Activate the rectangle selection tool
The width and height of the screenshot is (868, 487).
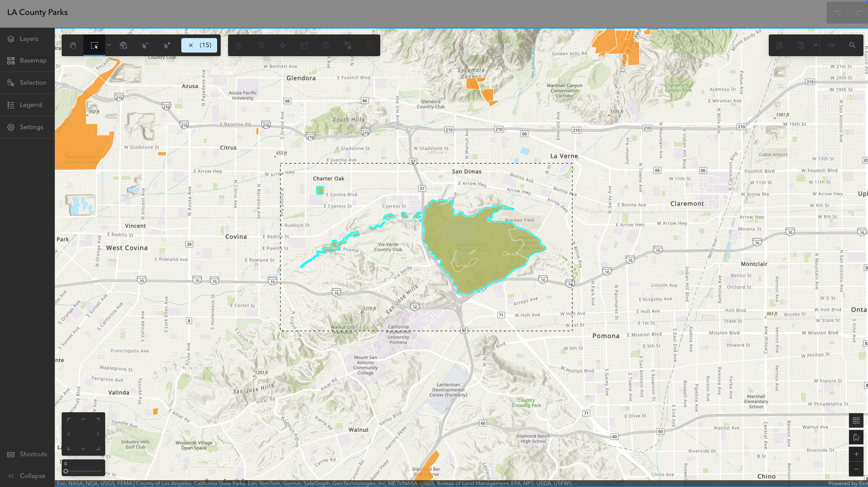94,45
